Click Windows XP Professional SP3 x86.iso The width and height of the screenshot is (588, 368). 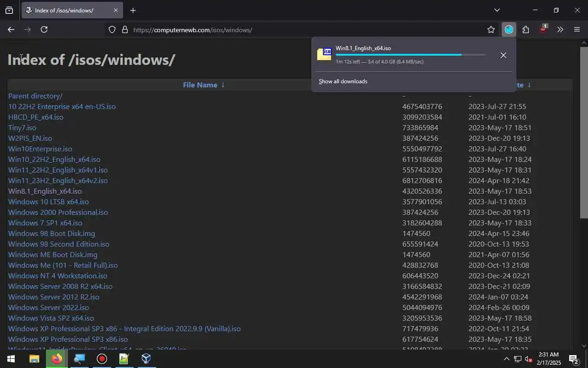68,339
